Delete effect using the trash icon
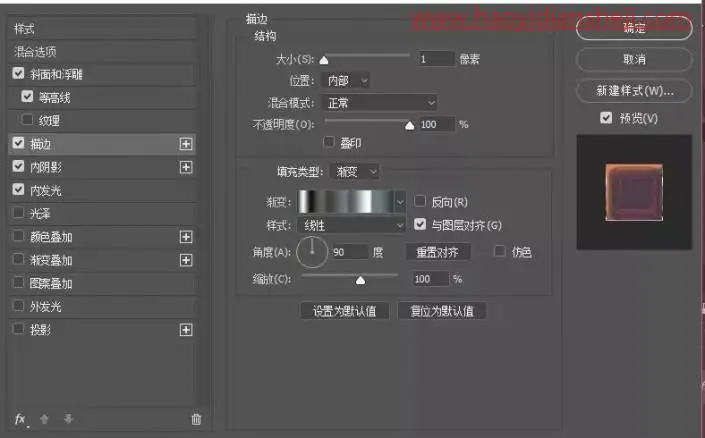Image resolution: width=705 pixels, height=438 pixels. point(196,419)
